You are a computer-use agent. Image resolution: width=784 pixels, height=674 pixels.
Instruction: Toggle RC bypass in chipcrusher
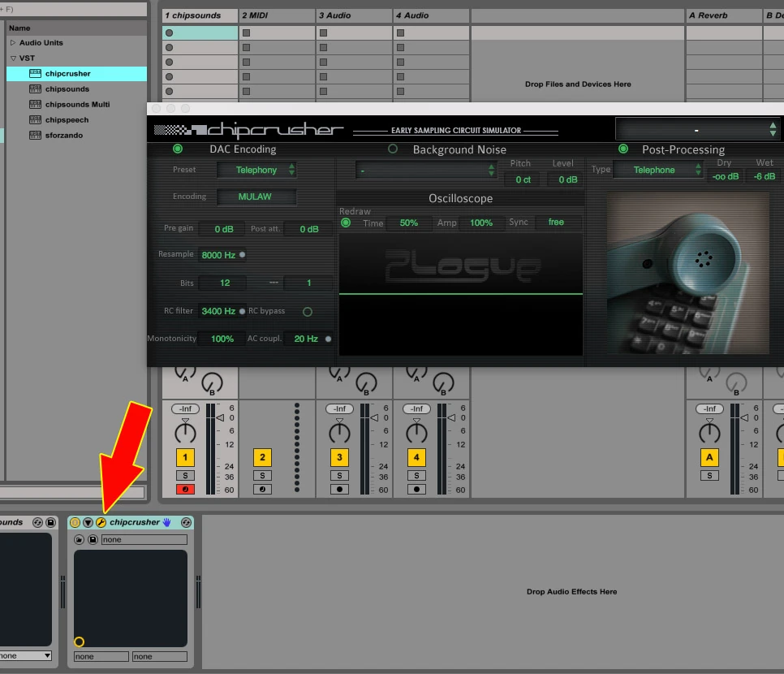pyautogui.click(x=307, y=311)
